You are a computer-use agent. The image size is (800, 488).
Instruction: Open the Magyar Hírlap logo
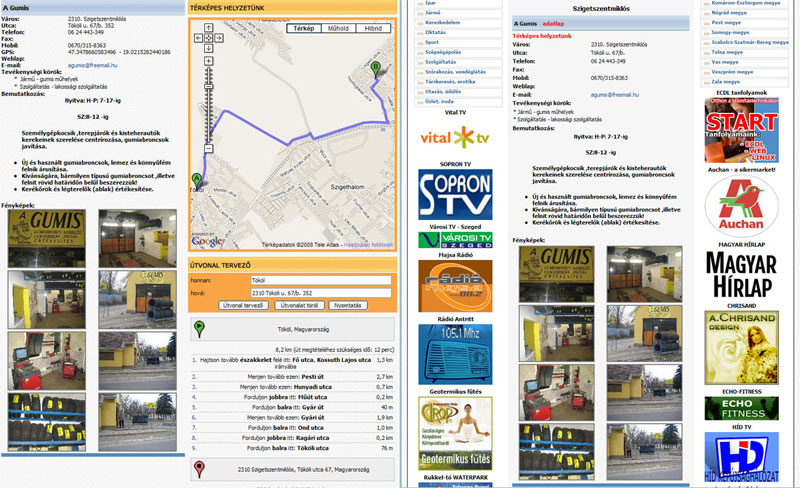point(742,275)
